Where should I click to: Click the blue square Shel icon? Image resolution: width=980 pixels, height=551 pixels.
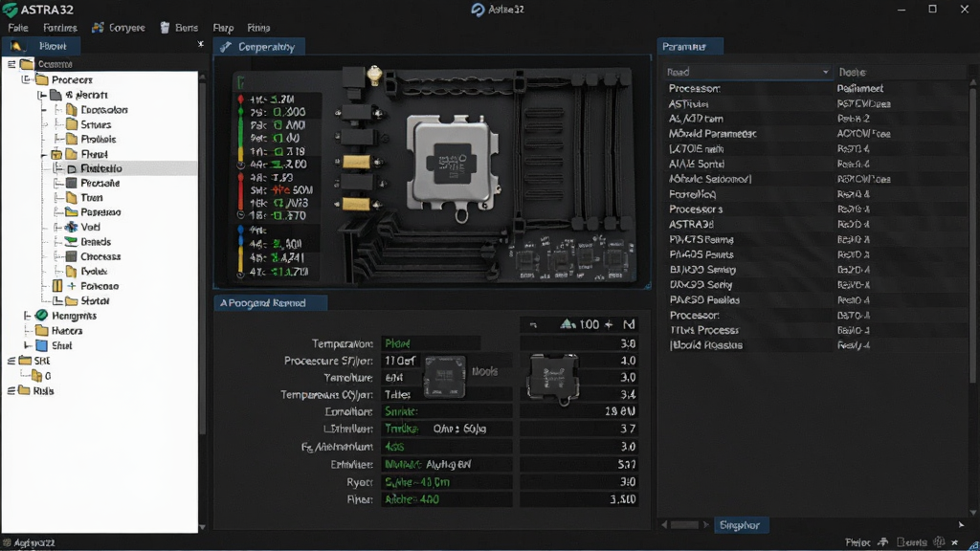42,345
